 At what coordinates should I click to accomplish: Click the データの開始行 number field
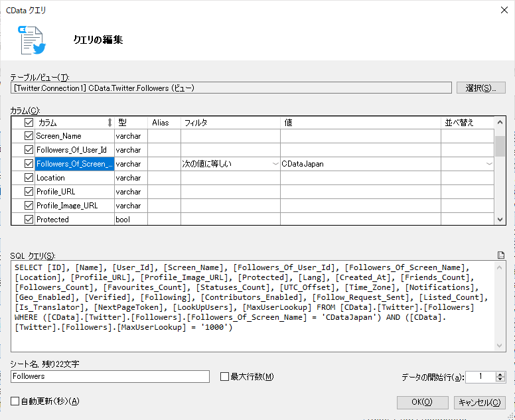[480, 377]
